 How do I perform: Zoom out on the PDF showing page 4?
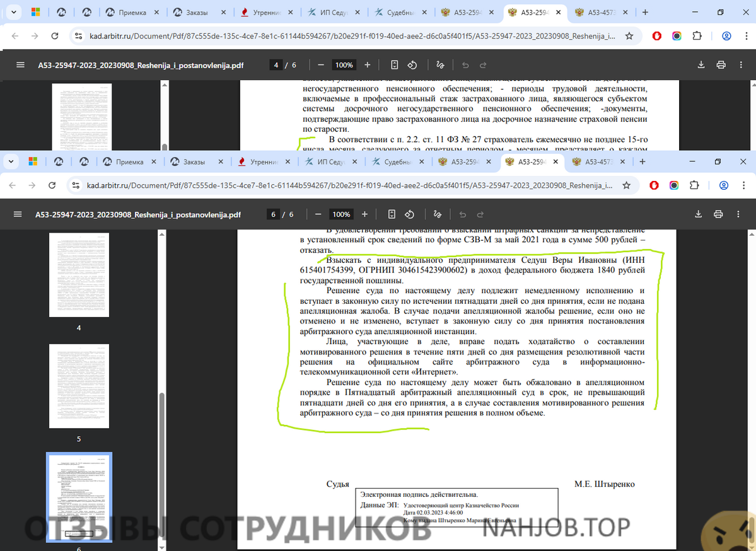point(321,65)
